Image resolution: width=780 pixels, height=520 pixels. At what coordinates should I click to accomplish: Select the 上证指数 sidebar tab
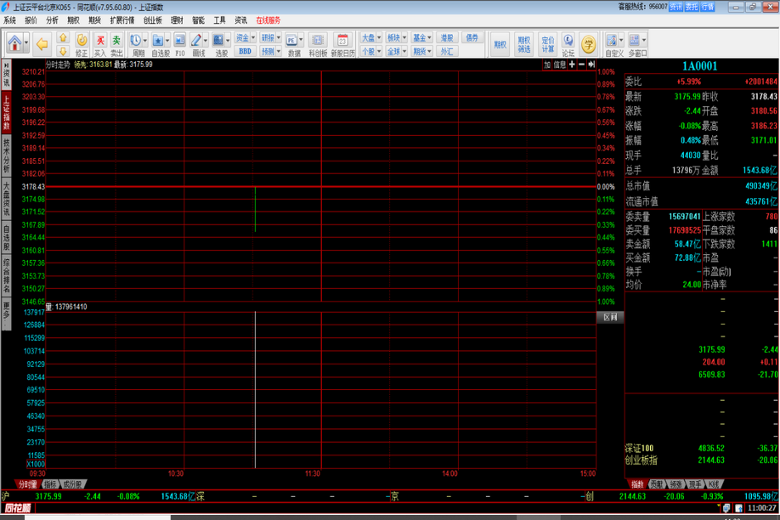click(6, 112)
